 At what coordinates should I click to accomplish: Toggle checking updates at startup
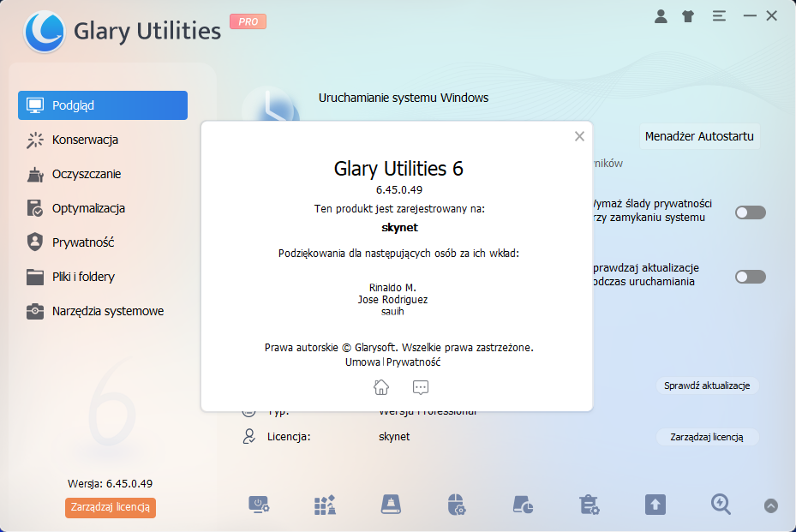click(x=751, y=277)
